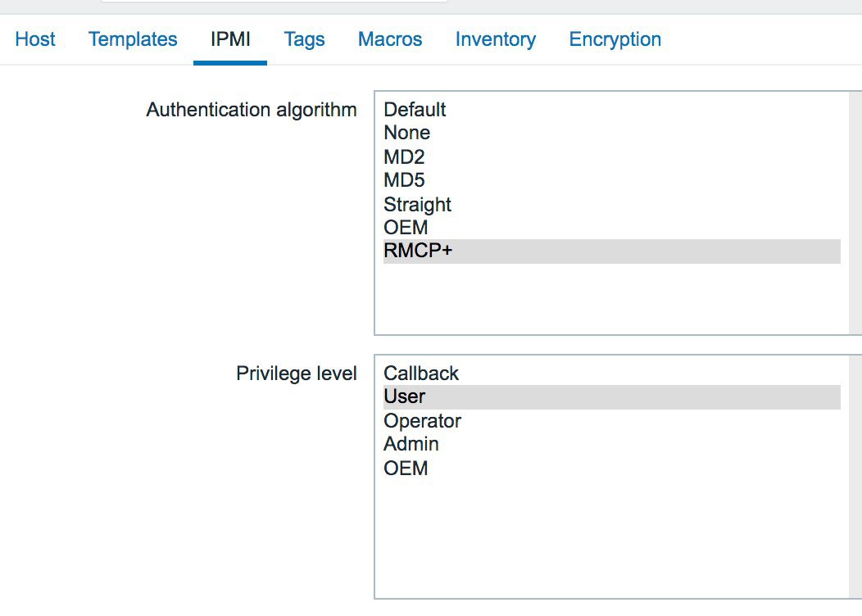The image size is (862, 616).
Task: Choose the Straight authentication option
Action: [x=612, y=204]
